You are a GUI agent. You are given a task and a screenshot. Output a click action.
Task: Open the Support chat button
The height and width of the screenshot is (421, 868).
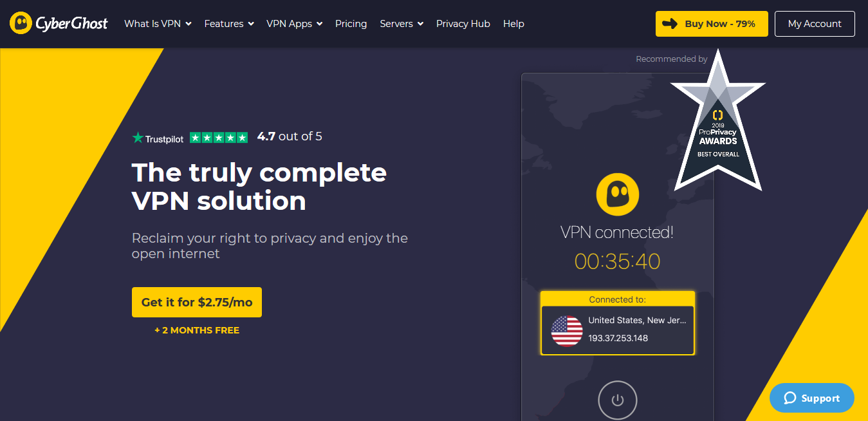pos(812,398)
